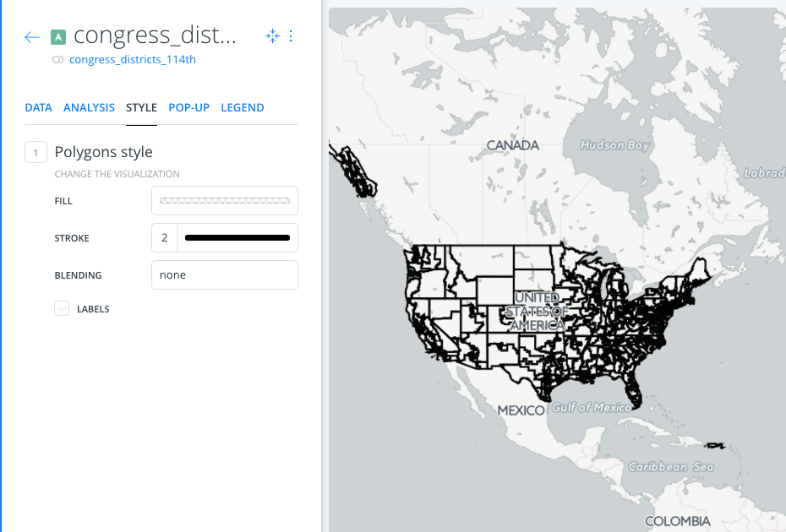Select the number 1 step badge
This screenshot has width=786, height=532.
pos(35,152)
